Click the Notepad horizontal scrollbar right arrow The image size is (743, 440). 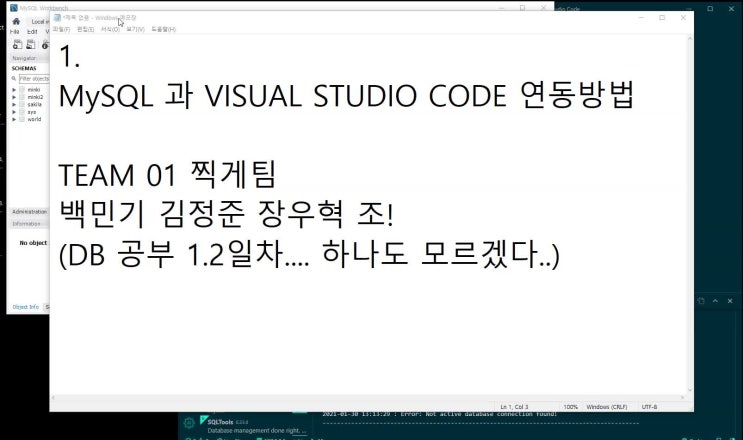682,398
